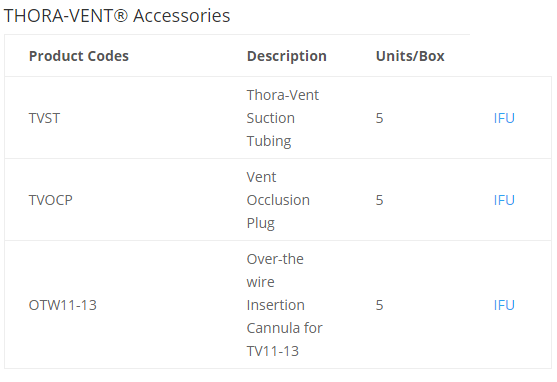The image size is (557, 382).
Task: Click the word Plug in second row
Action: click(x=261, y=224)
